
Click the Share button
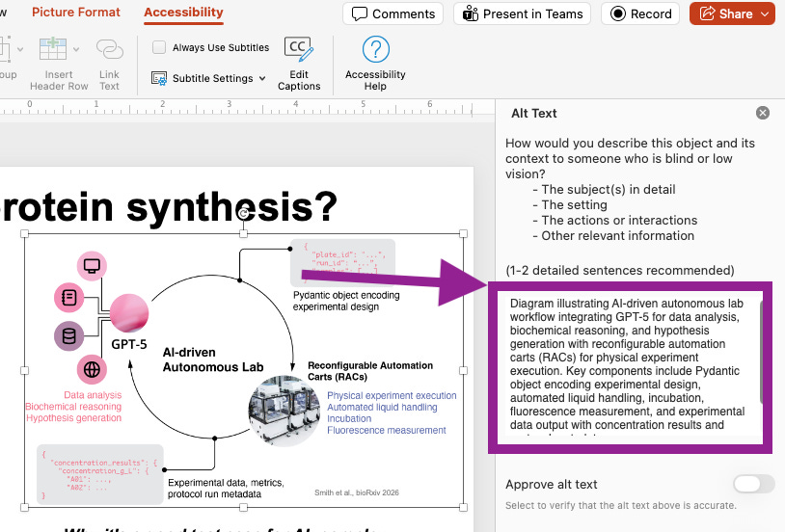point(725,13)
